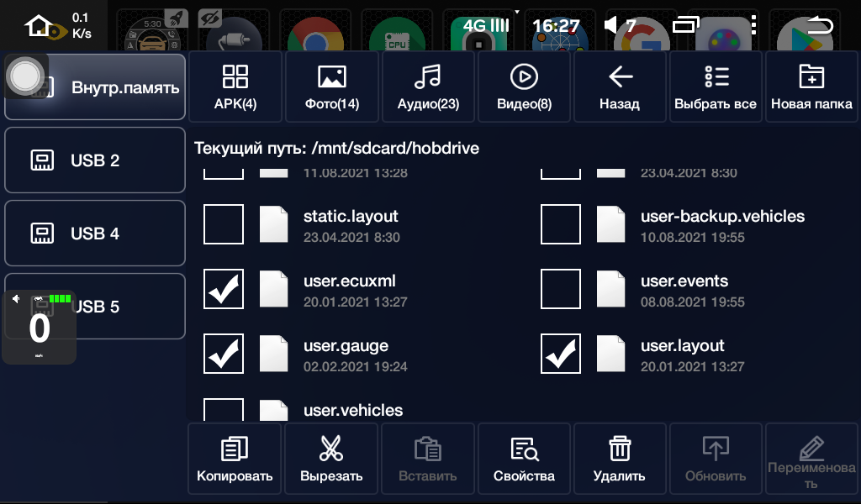Delete selected files with Удалить

pos(620,459)
